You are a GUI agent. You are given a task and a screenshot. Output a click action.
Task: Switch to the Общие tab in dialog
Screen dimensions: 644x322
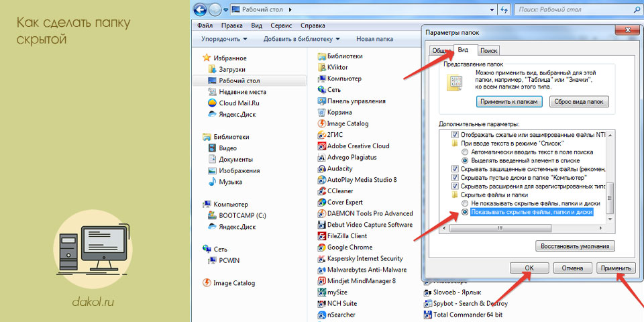pos(441,50)
